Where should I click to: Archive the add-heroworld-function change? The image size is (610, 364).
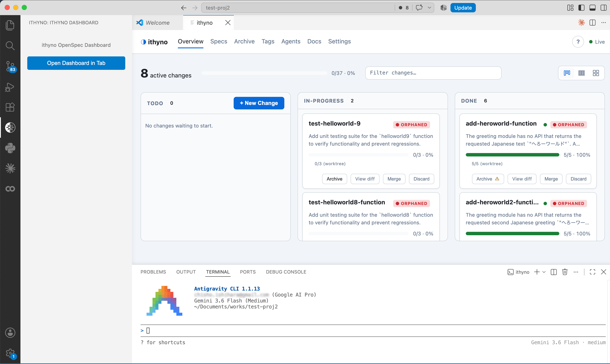point(488,179)
